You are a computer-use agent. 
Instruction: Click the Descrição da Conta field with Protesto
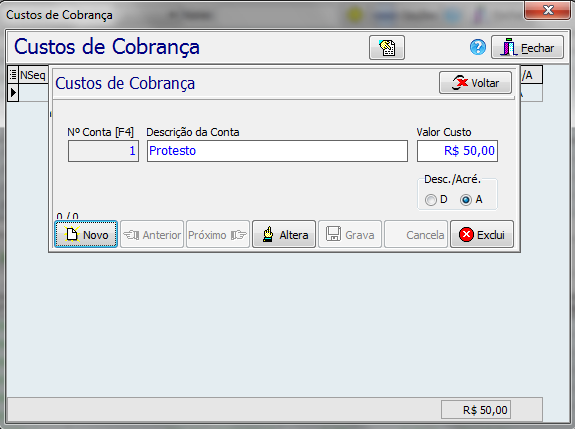277,151
